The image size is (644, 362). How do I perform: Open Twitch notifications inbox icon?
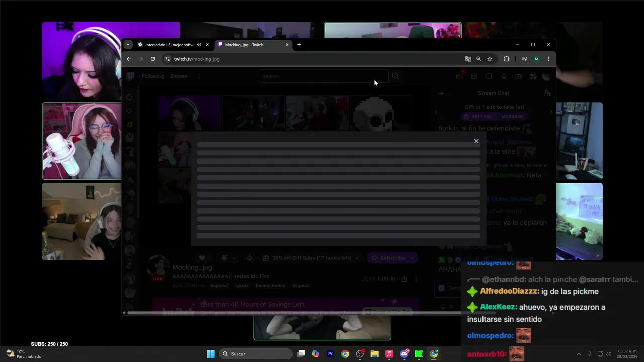click(x=474, y=76)
